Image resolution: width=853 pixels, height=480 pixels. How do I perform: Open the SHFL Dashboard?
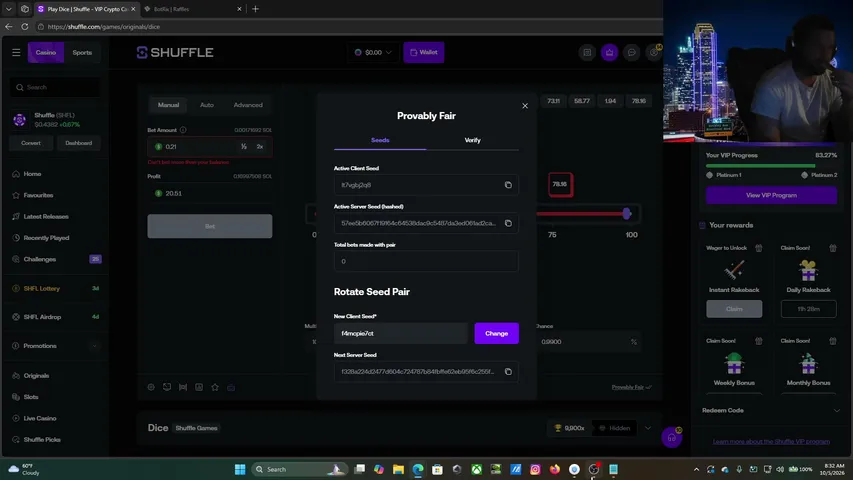tap(78, 143)
